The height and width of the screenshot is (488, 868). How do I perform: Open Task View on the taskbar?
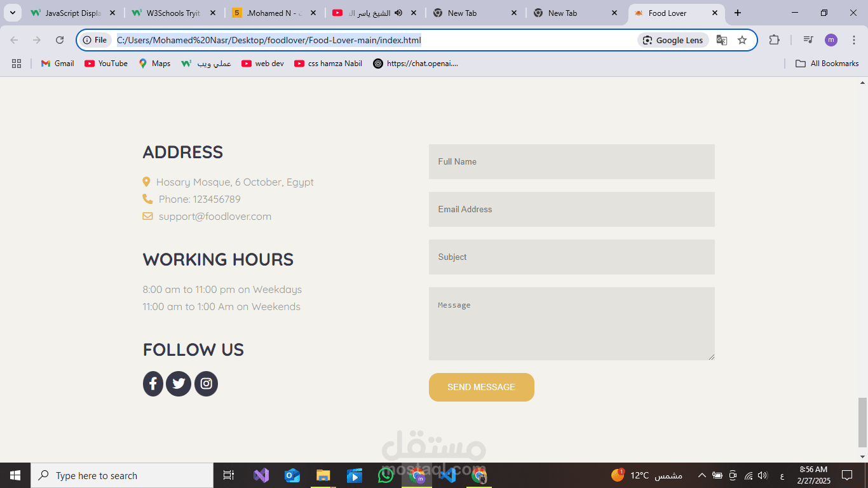[x=229, y=475]
